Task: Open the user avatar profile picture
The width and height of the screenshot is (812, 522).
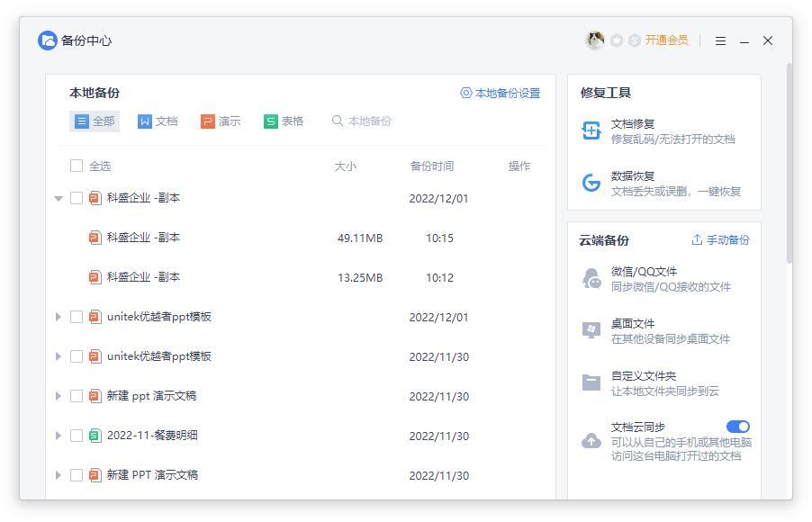Action: [x=594, y=40]
